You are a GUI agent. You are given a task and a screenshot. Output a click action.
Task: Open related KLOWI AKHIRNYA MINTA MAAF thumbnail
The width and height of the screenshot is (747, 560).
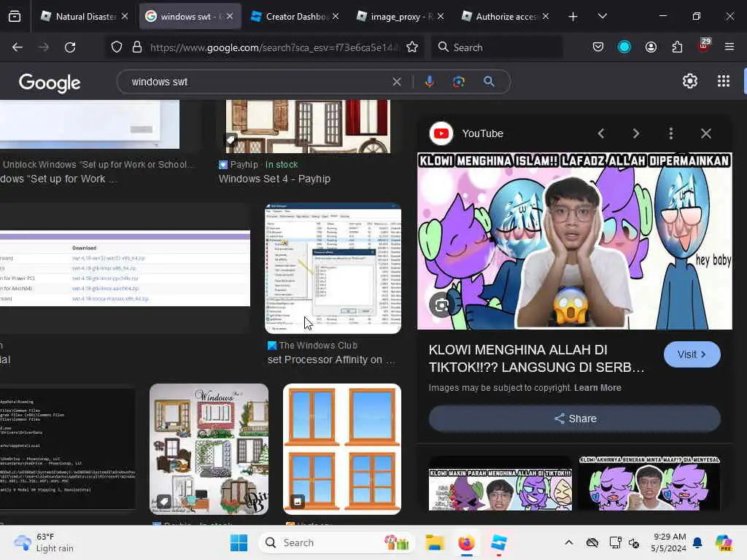[649, 484]
